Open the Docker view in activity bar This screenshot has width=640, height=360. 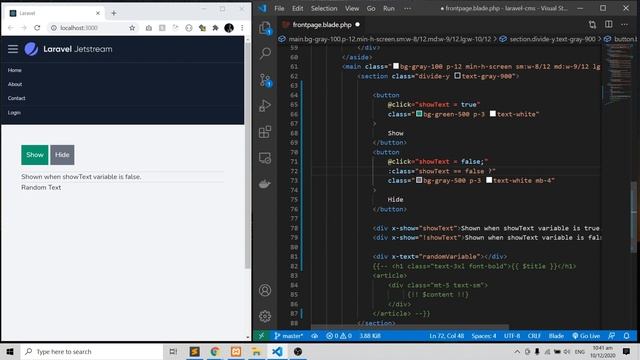(x=265, y=184)
